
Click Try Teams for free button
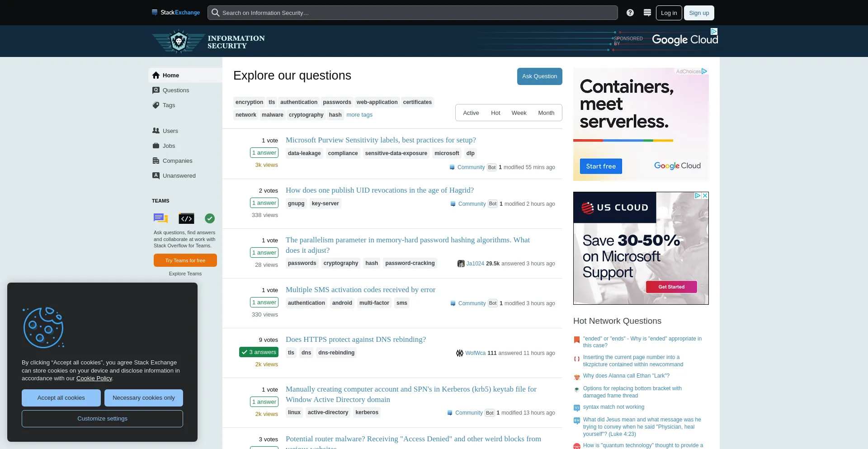click(x=185, y=260)
